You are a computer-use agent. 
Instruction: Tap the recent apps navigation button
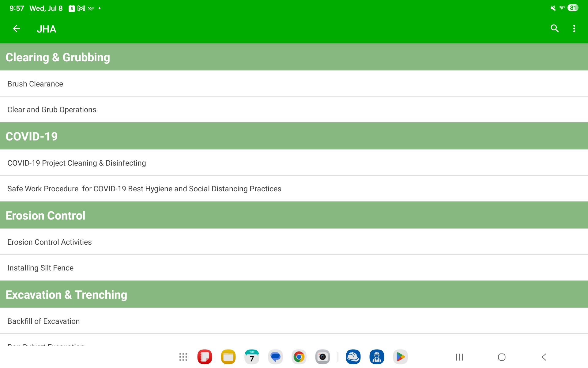[459, 357]
